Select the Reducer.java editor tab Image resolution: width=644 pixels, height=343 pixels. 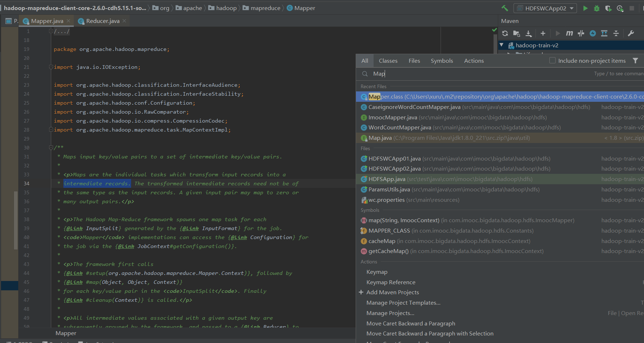point(102,21)
